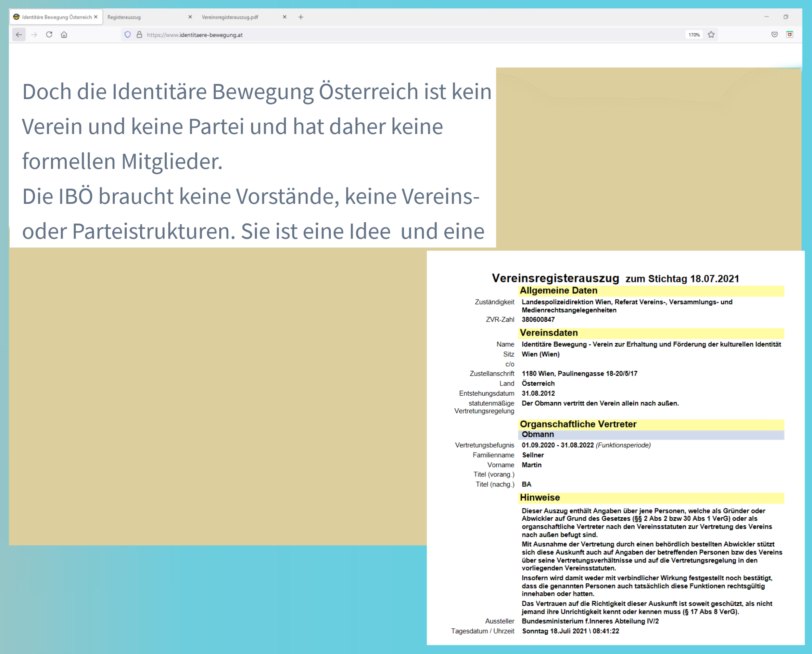Click the browser back arrow
Image resolution: width=812 pixels, height=654 pixels.
pos(19,35)
